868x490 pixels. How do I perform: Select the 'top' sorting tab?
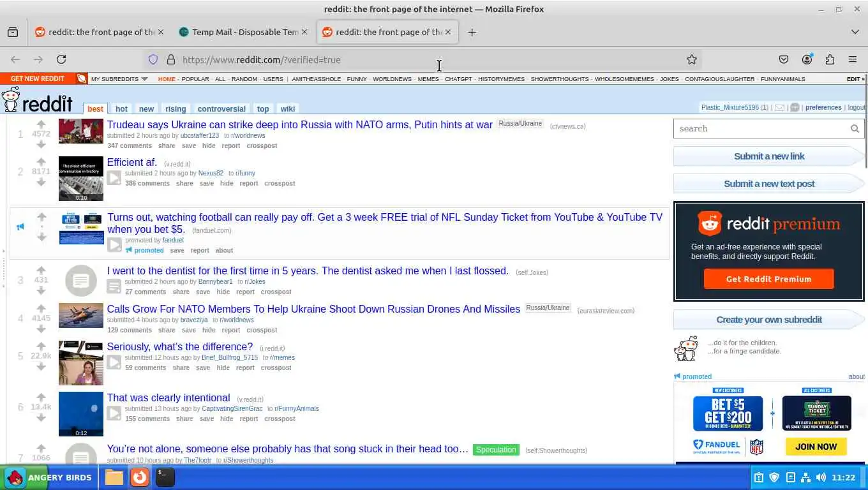tap(263, 108)
